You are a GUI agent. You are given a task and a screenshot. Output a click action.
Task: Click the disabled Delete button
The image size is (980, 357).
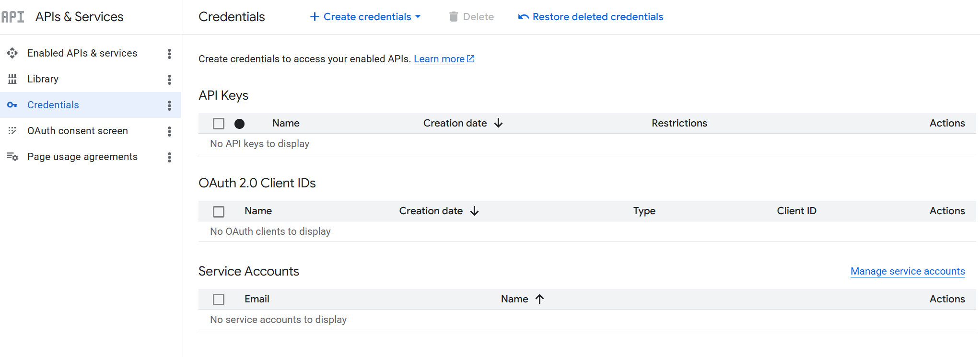point(472,17)
